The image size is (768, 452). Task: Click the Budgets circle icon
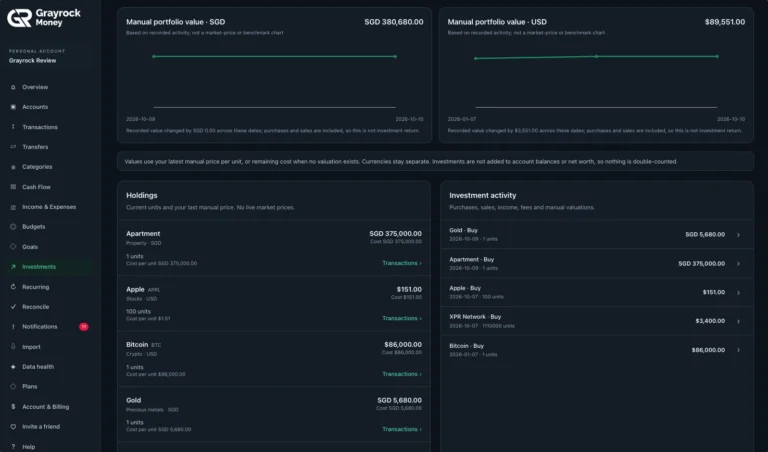pos(13,227)
